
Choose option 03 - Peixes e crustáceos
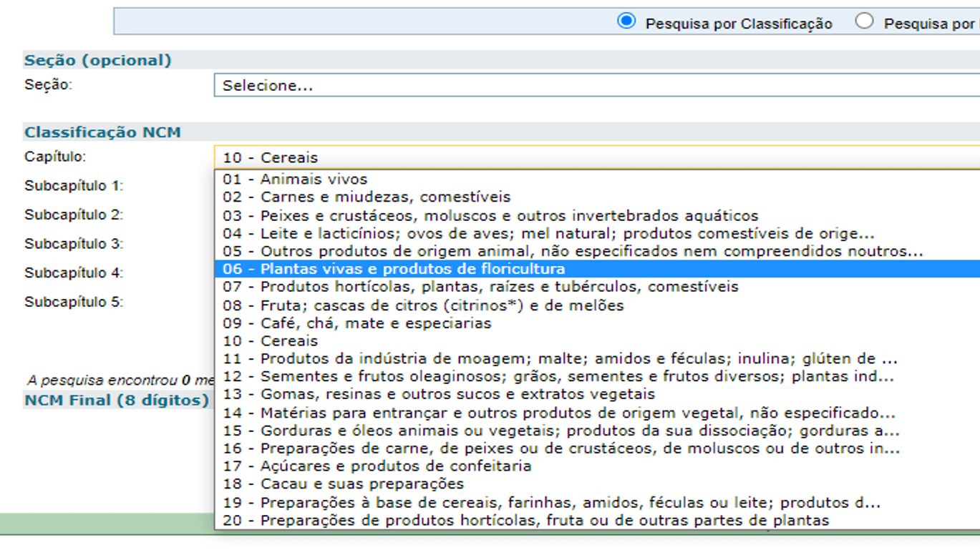coord(430,215)
